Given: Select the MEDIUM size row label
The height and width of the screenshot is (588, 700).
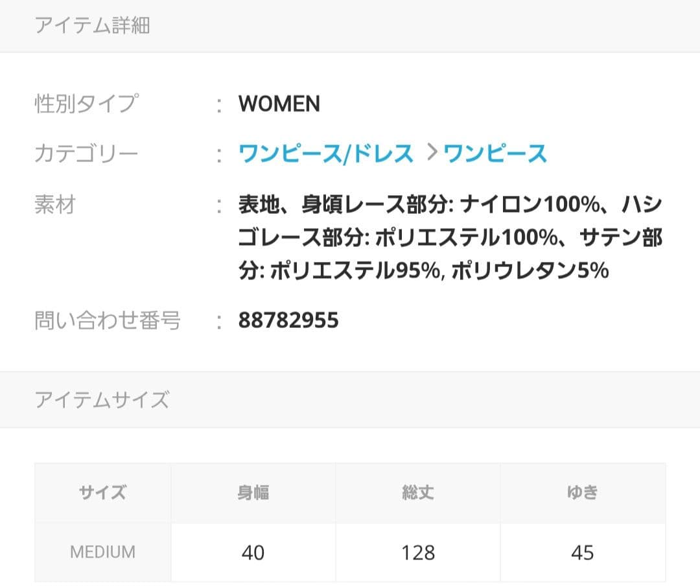Looking at the screenshot, I should [103, 552].
